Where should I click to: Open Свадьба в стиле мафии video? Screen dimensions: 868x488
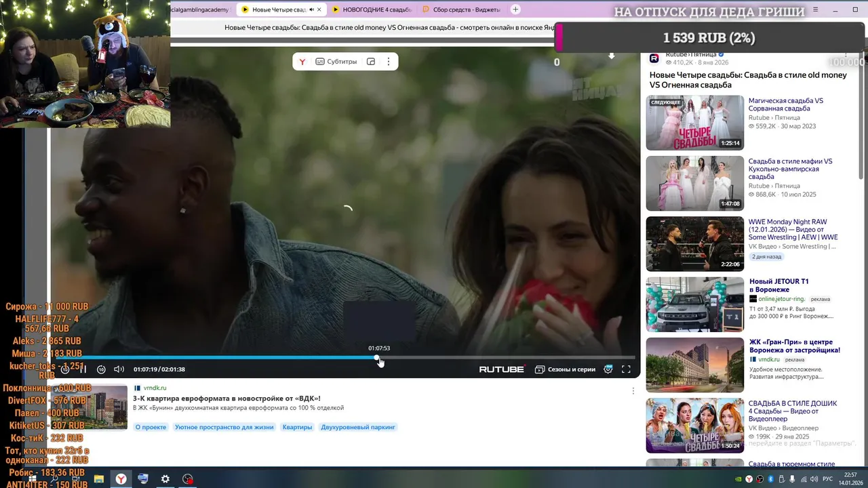790,169
